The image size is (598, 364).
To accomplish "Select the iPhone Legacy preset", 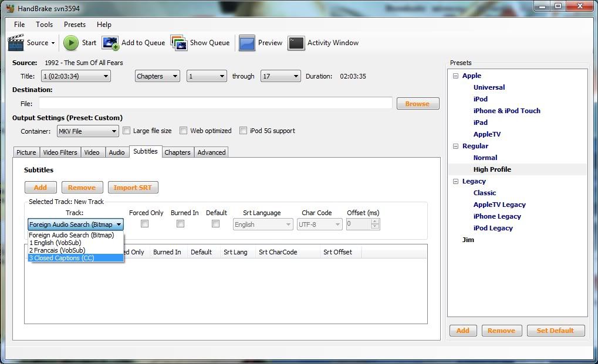I will (x=497, y=216).
